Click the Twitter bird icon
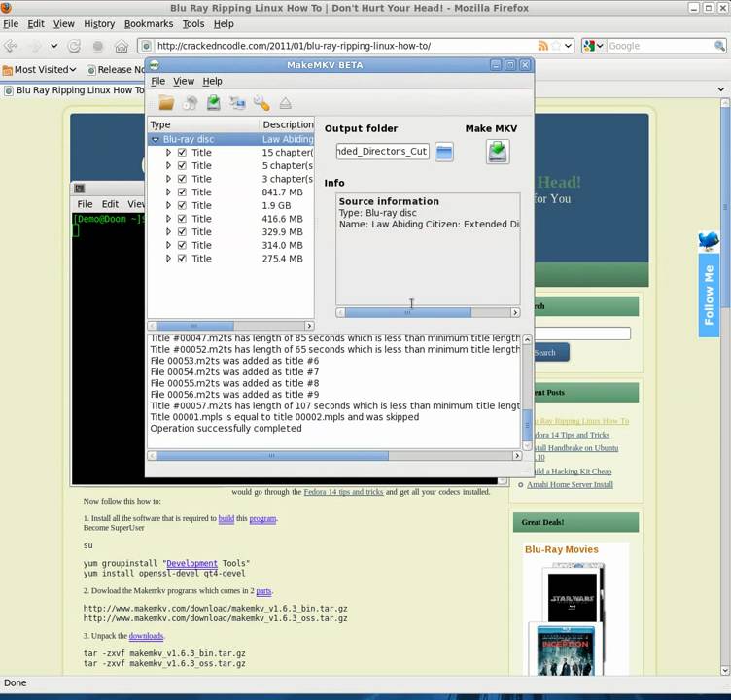The width and height of the screenshot is (731, 700). pos(708,241)
